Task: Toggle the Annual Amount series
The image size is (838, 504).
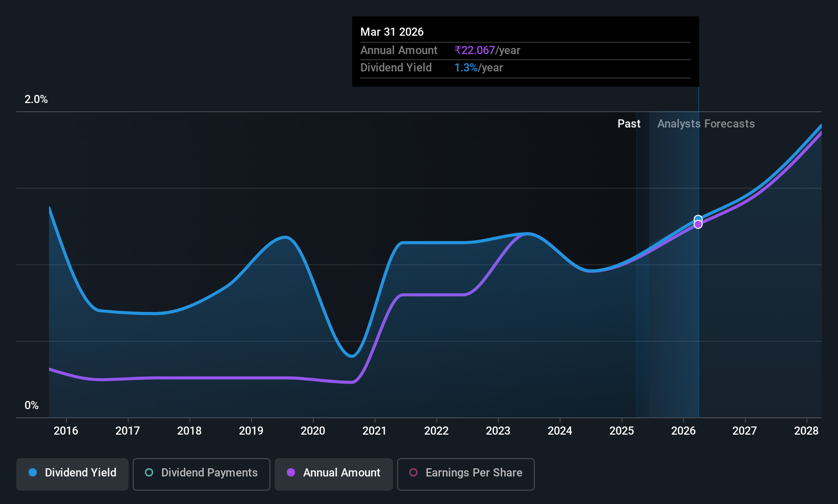Action: [x=334, y=474]
